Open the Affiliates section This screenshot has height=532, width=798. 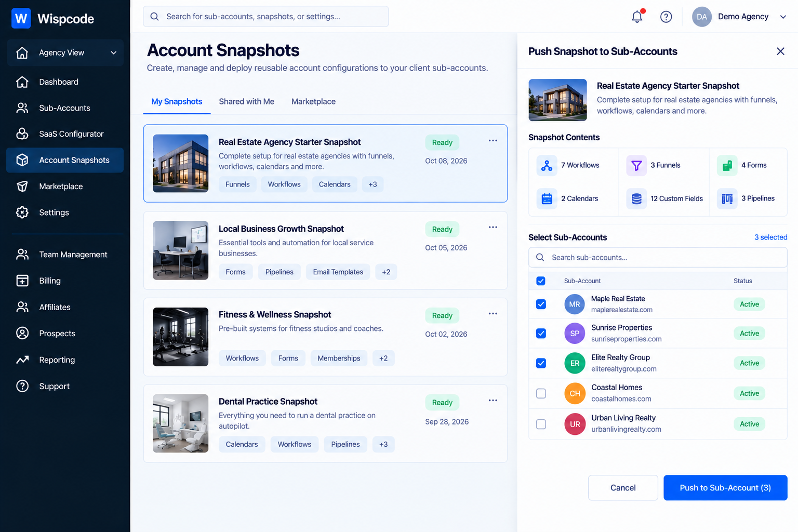[65, 307]
